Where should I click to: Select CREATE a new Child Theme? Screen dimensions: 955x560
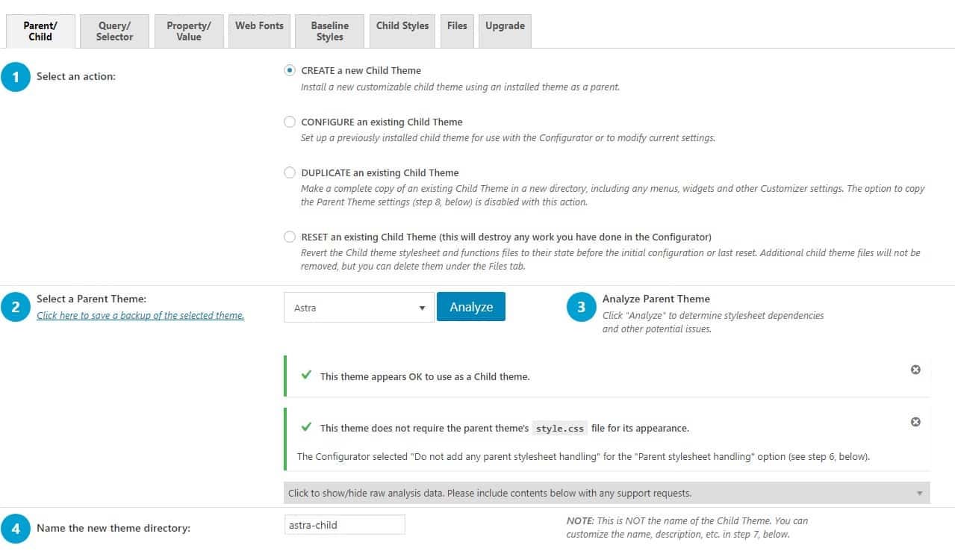(290, 70)
